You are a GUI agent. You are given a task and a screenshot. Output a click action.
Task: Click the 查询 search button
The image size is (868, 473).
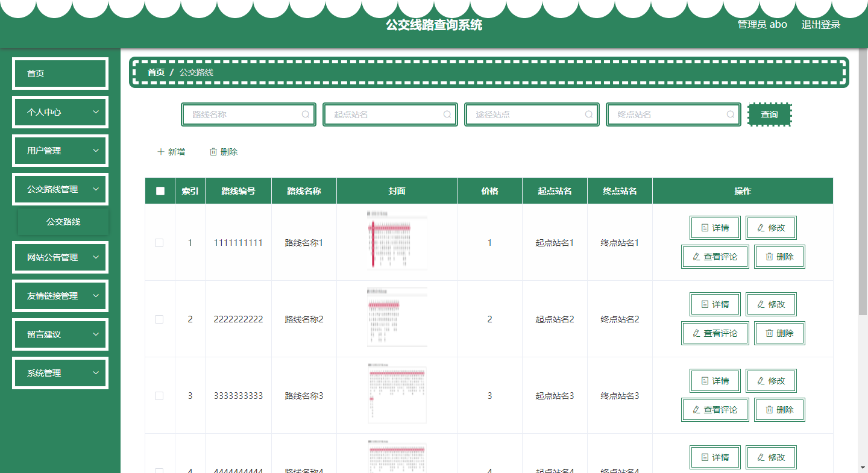[x=769, y=114]
